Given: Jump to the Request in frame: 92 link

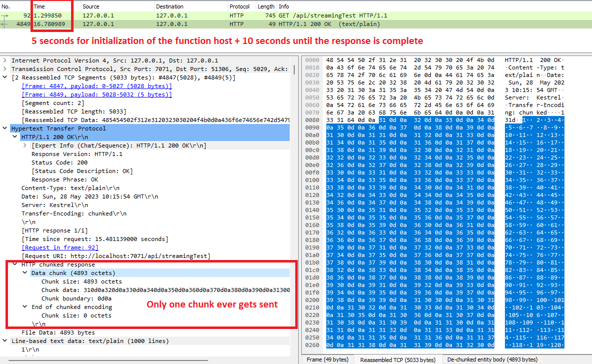Looking at the screenshot, I should [60, 247].
